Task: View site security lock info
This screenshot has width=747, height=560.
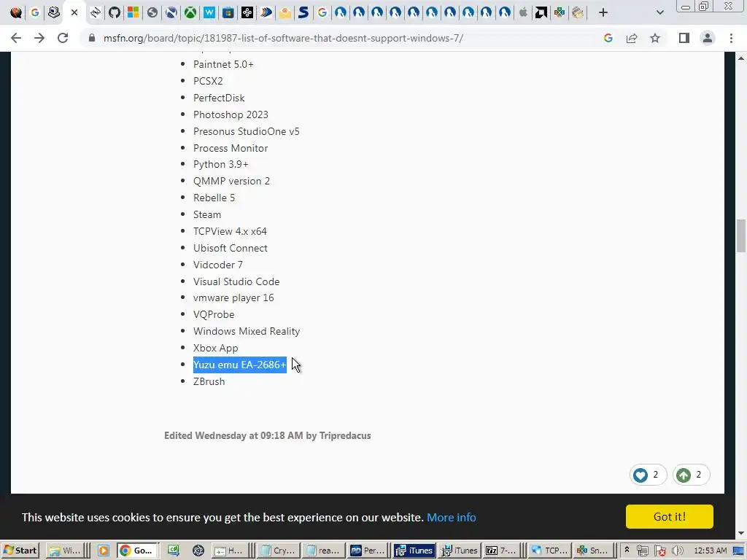Action: tap(92, 38)
